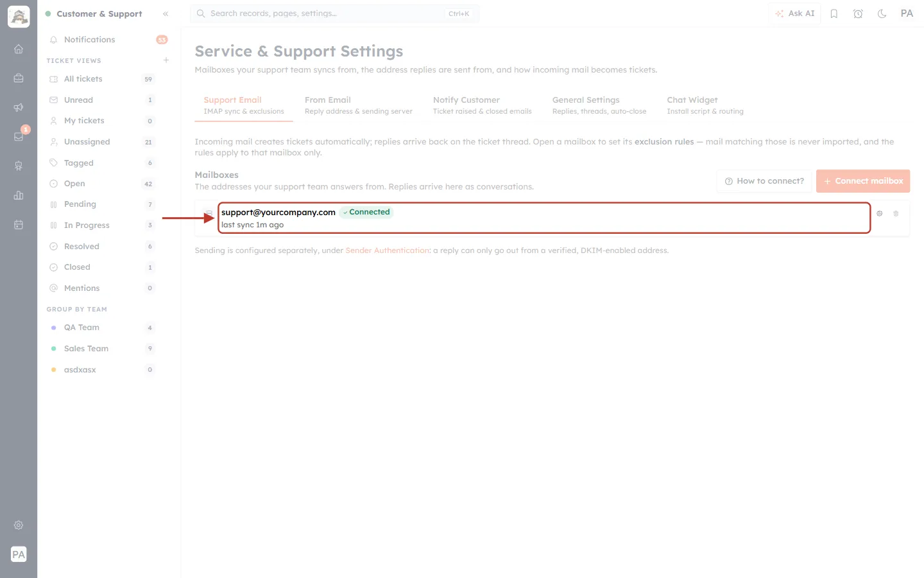This screenshot has width=924, height=578.
Task: Switch to the Notify Customer tab
Action: tap(483, 105)
